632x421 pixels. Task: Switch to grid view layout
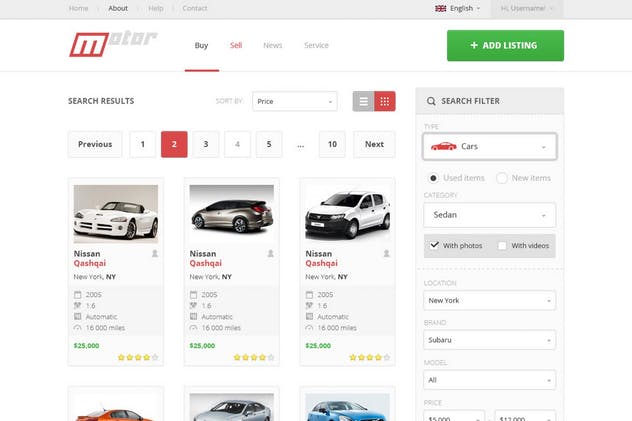(x=385, y=101)
